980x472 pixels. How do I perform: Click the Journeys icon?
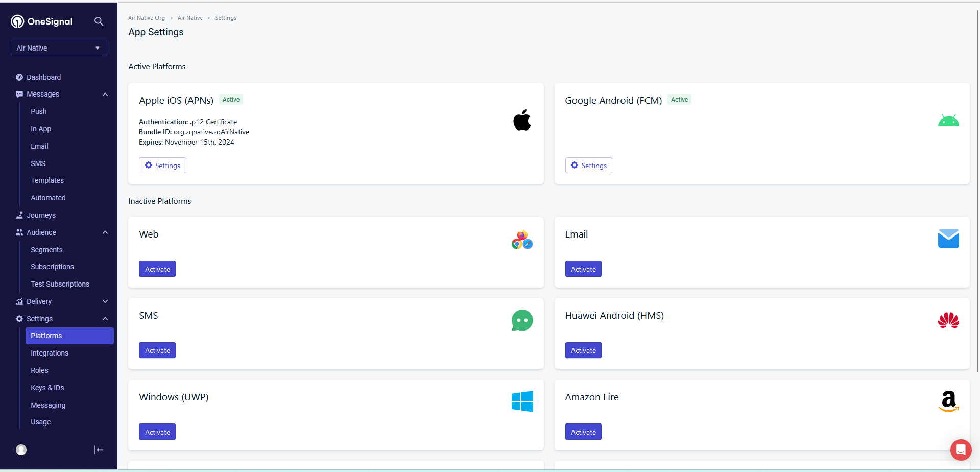pyautogui.click(x=19, y=215)
